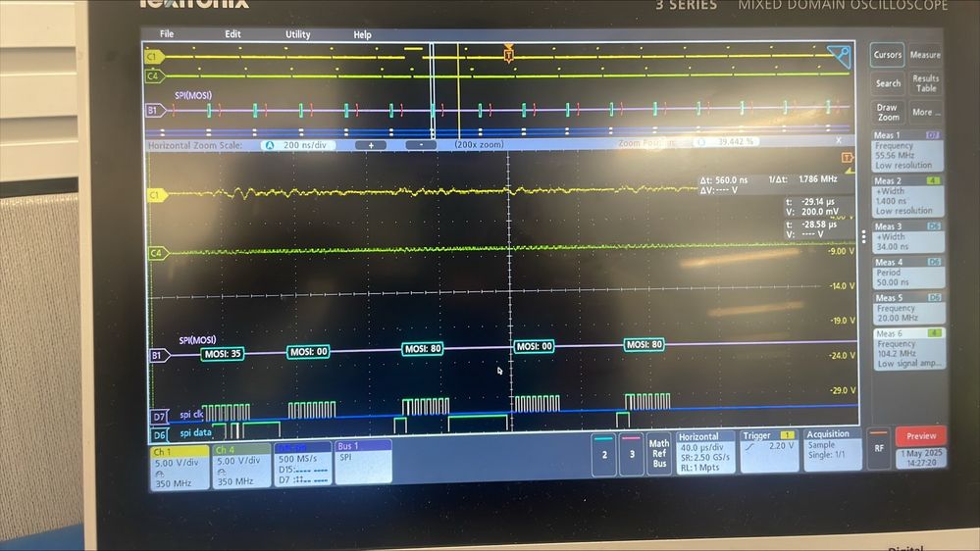This screenshot has width=980, height=551.
Task: Select the D6 spi data channel handle
Action: click(160, 434)
